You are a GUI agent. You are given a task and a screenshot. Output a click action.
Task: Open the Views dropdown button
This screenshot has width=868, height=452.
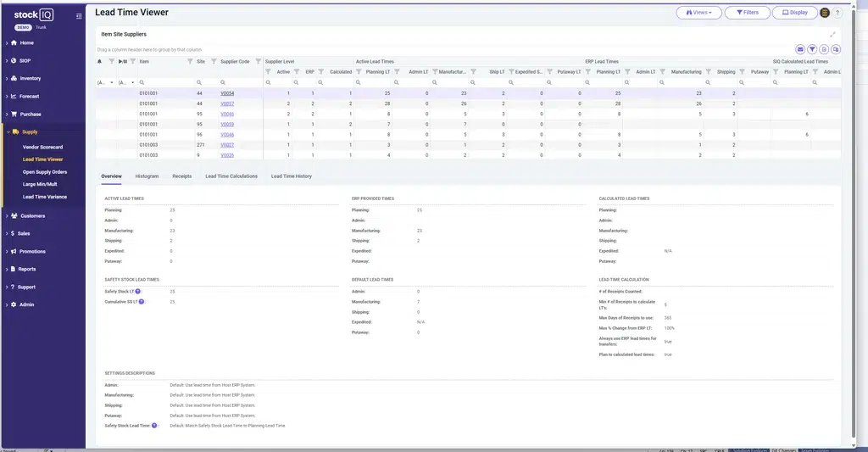(698, 13)
